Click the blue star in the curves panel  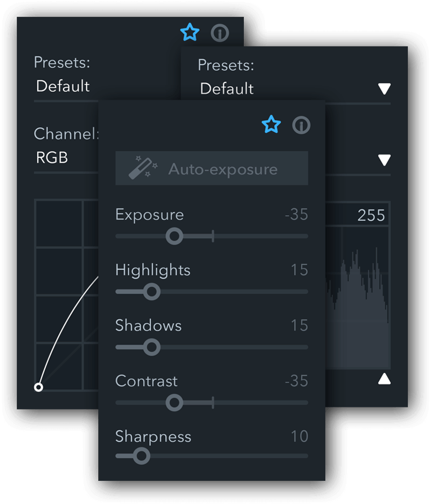tap(190, 32)
